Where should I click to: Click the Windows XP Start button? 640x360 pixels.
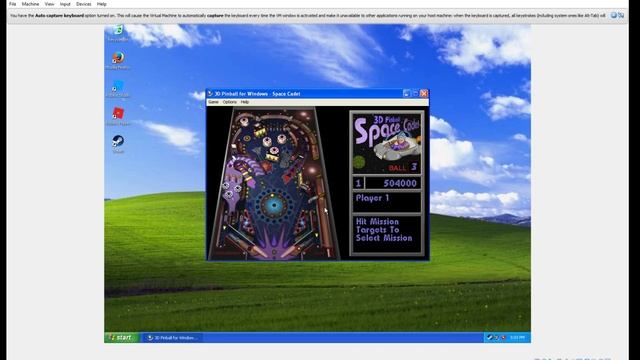[x=121, y=337]
